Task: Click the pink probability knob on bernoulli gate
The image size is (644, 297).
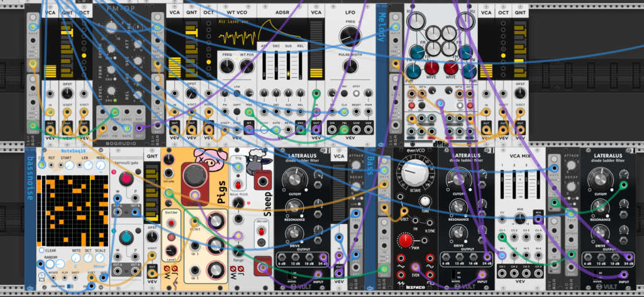Action: click(x=126, y=179)
